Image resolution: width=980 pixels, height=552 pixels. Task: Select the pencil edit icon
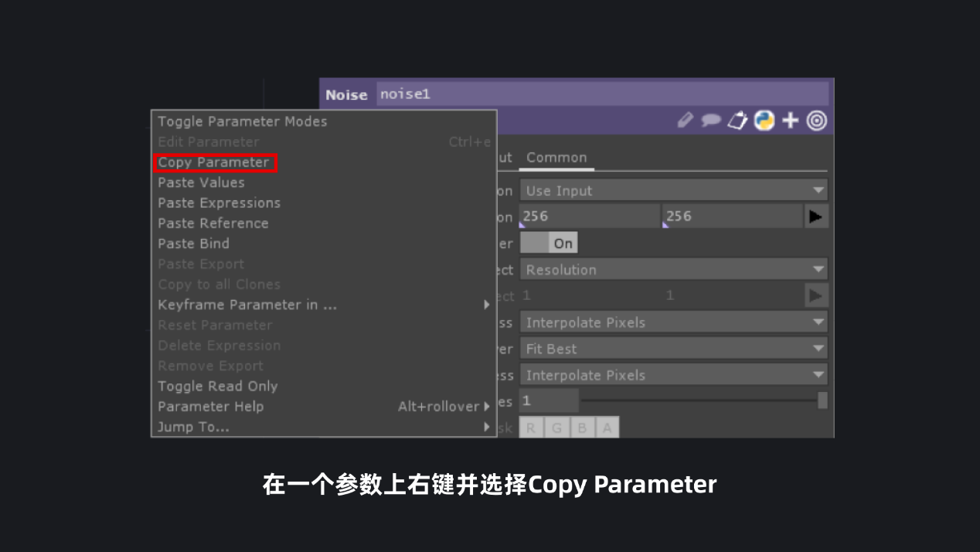pos(685,120)
